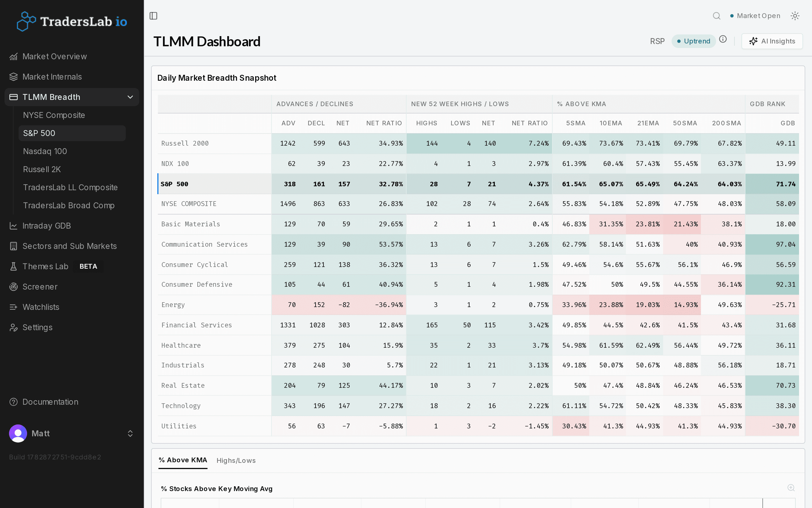Screen dimensions: 812x508
Task: Click the Real Estate row label
Action: click(x=183, y=385)
